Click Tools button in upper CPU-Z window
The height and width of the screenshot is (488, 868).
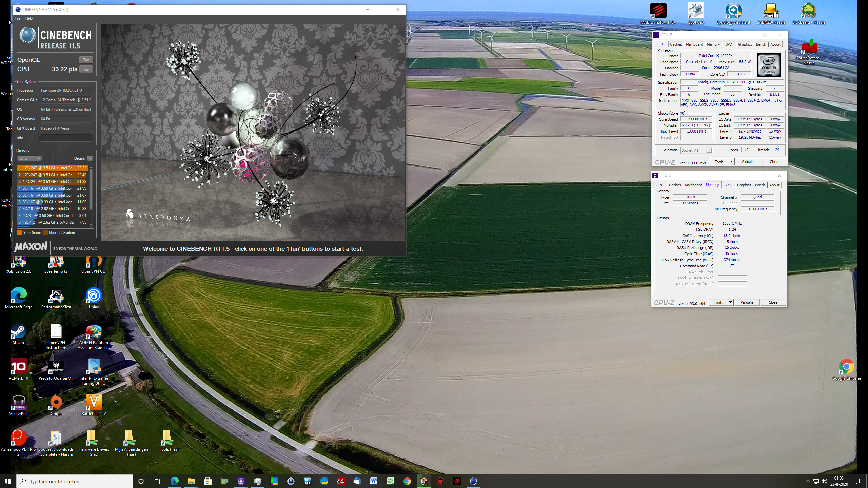(x=719, y=162)
